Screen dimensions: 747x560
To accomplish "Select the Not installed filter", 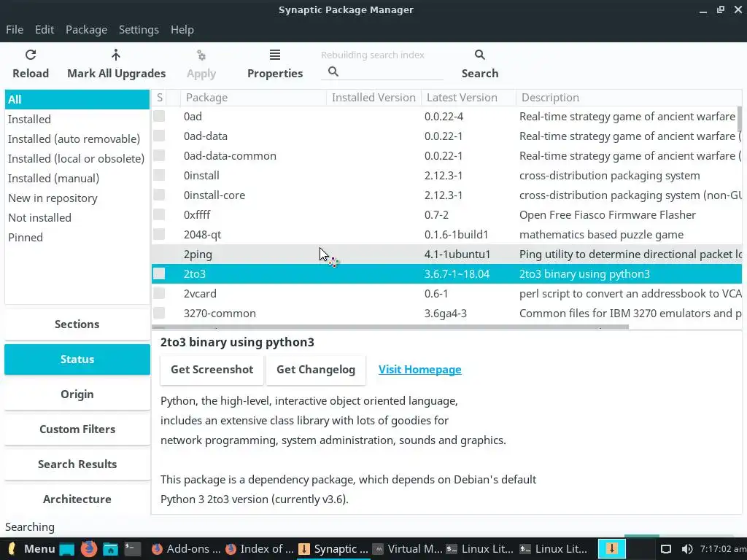I will [77, 217].
